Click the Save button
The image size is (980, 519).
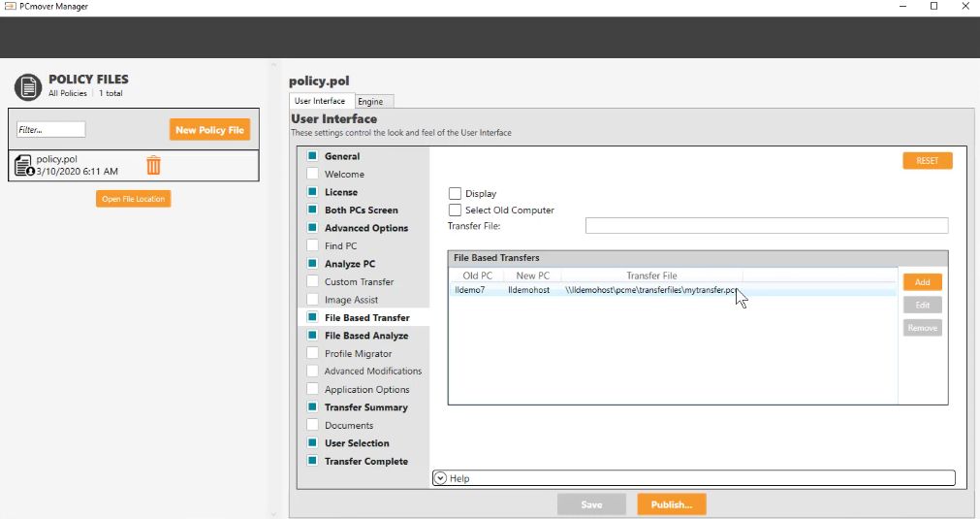point(591,504)
